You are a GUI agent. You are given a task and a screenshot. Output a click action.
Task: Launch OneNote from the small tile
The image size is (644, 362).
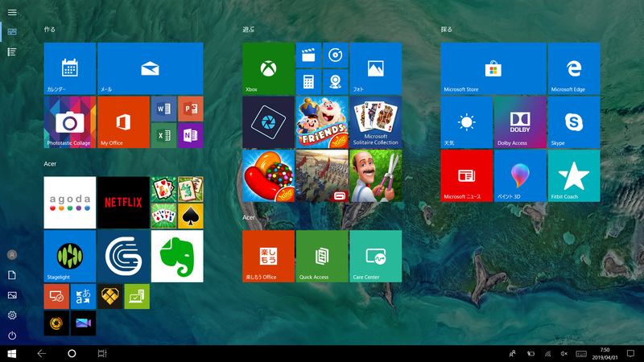coord(191,135)
